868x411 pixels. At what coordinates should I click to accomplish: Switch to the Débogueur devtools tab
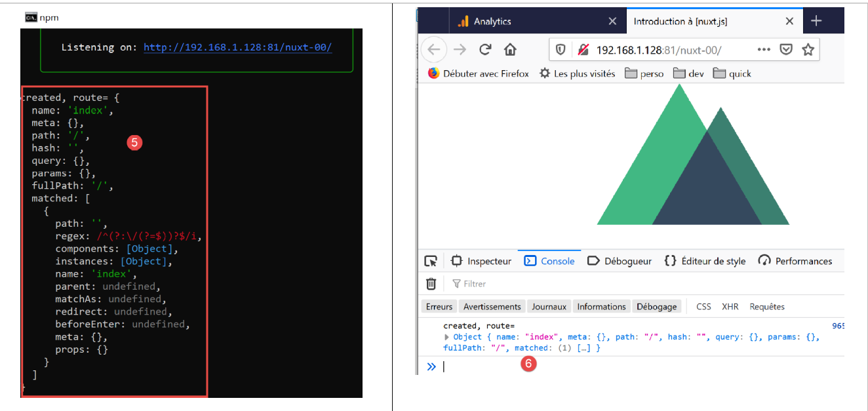(x=620, y=261)
